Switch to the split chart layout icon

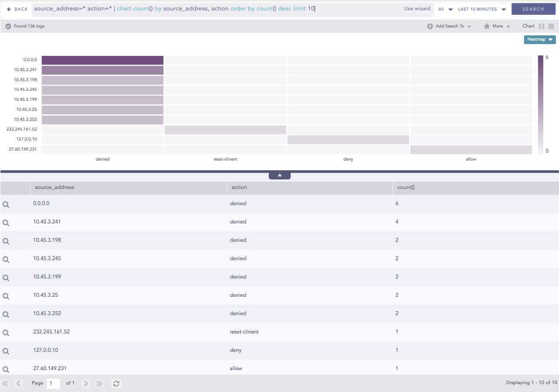pyautogui.click(x=542, y=26)
